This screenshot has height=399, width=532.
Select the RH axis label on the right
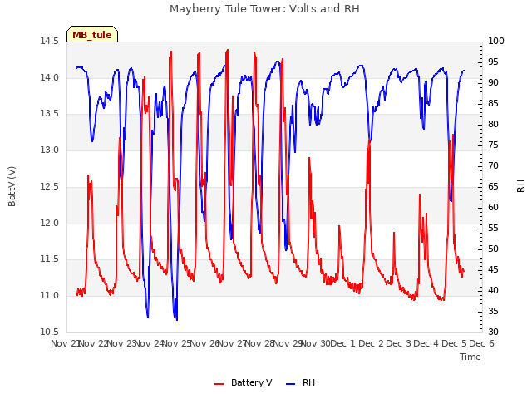(x=520, y=186)
